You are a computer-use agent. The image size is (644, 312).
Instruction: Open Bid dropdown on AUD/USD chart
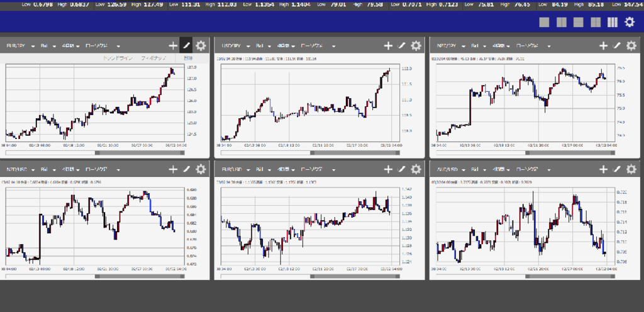click(x=479, y=170)
